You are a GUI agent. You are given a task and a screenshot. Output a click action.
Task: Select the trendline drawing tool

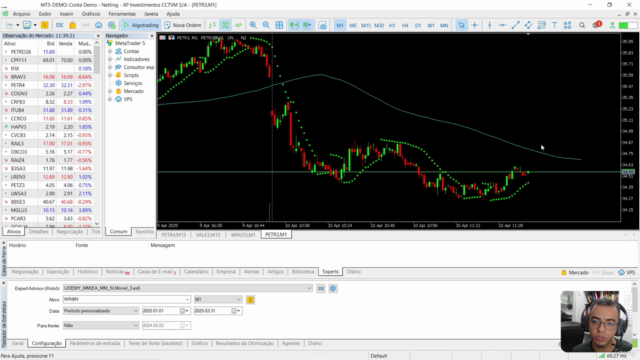[516, 25]
